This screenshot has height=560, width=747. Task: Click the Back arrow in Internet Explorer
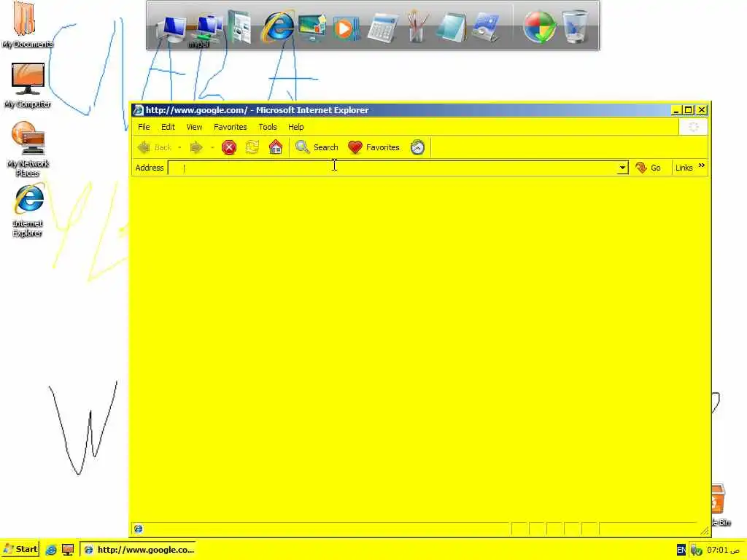tap(155, 147)
